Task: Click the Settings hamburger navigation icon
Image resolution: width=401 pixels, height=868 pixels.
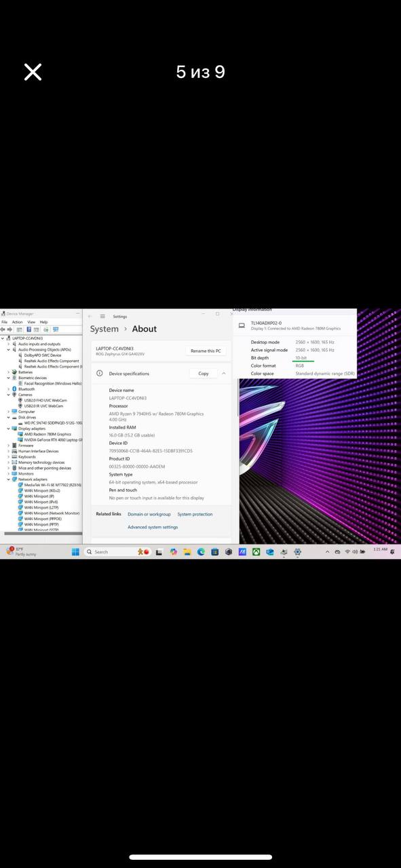Action: [x=102, y=316]
